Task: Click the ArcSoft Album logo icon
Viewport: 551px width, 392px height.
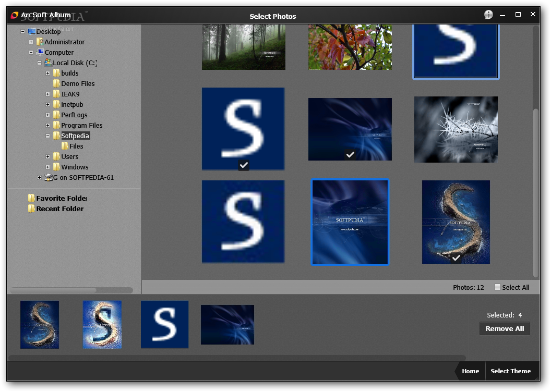Action: tap(15, 15)
